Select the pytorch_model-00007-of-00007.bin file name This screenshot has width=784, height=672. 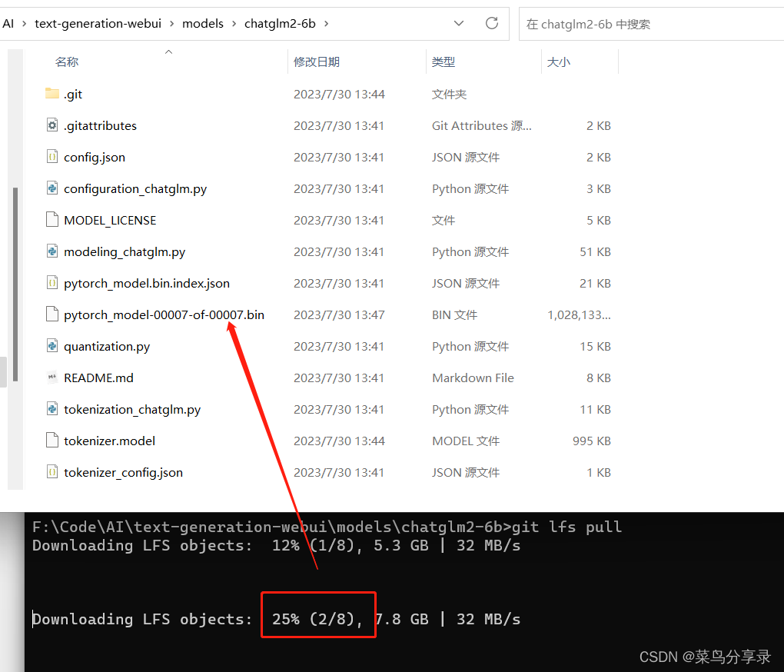(x=164, y=314)
